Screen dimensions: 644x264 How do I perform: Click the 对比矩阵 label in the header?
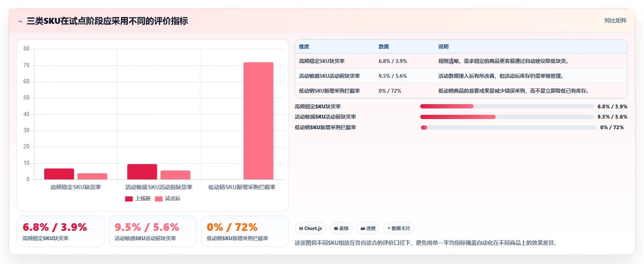pos(615,21)
